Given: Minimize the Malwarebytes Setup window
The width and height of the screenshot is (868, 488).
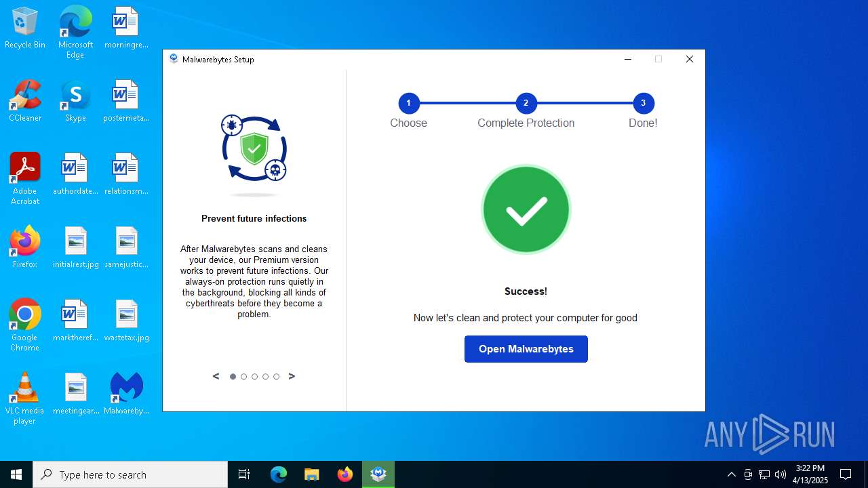Looking at the screenshot, I should coord(628,59).
